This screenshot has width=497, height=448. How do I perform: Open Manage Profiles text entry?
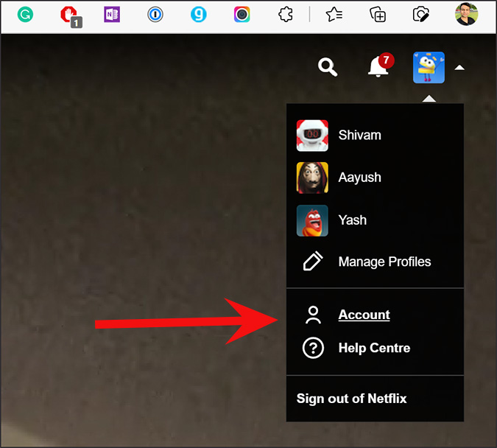pyautogui.click(x=384, y=262)
